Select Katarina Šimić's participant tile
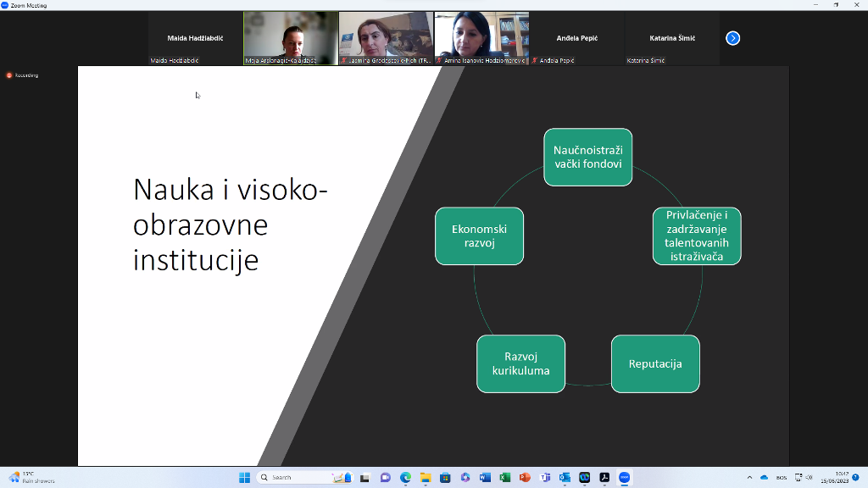Screen dimensions: 868x488 point(672,38)
